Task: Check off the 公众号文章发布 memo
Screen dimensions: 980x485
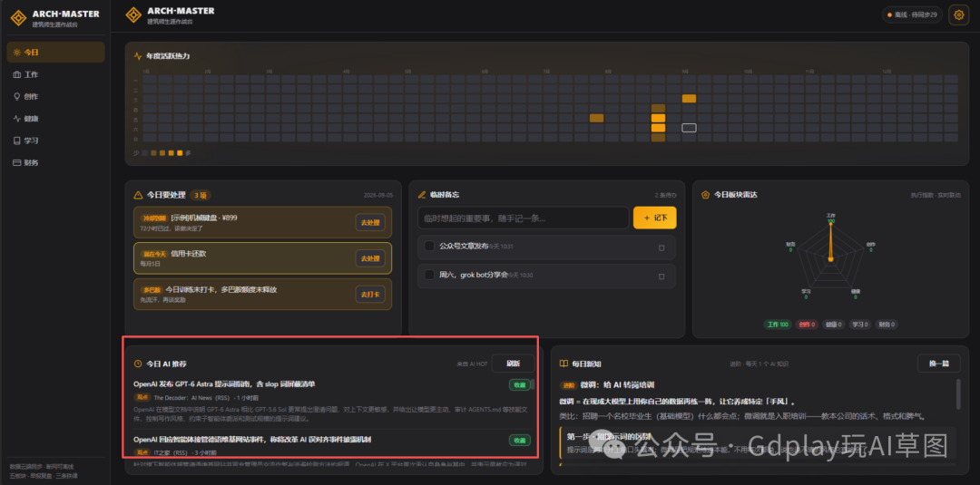Action: pyautogui.click(x=429, y=247)
